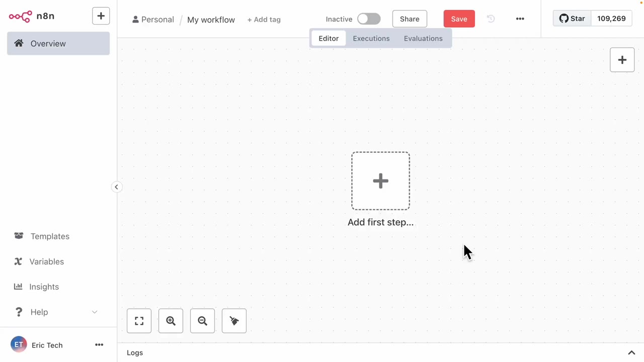Click the Overview home icon
Viewport: 644px width, 362px height.
coord(19,43)
